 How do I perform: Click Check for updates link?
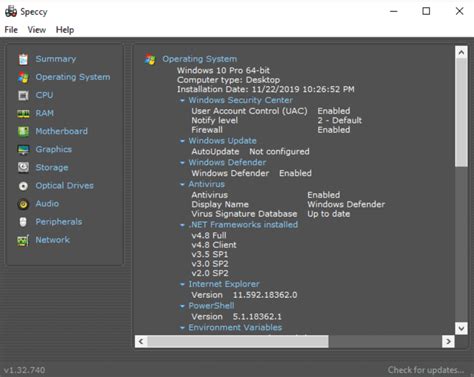point(426,370)
